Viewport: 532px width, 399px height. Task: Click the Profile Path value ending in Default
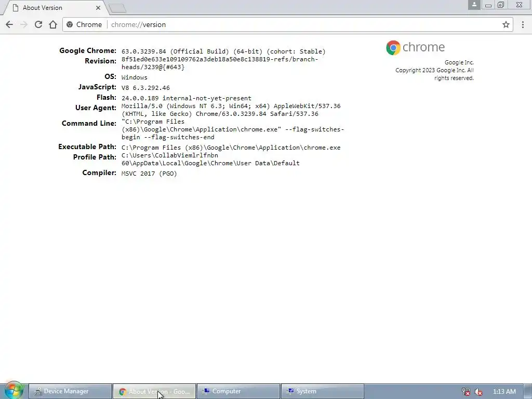210,159
